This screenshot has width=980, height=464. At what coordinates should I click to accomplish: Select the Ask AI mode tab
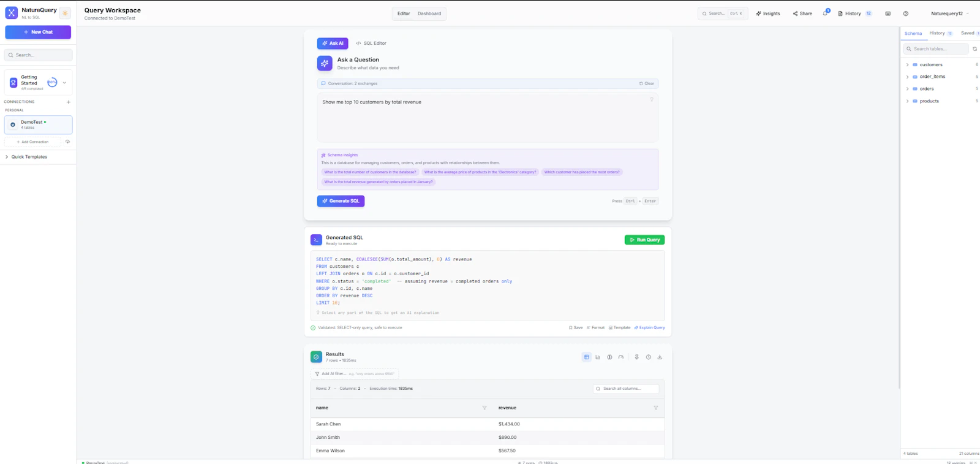[x=333, y=44]
